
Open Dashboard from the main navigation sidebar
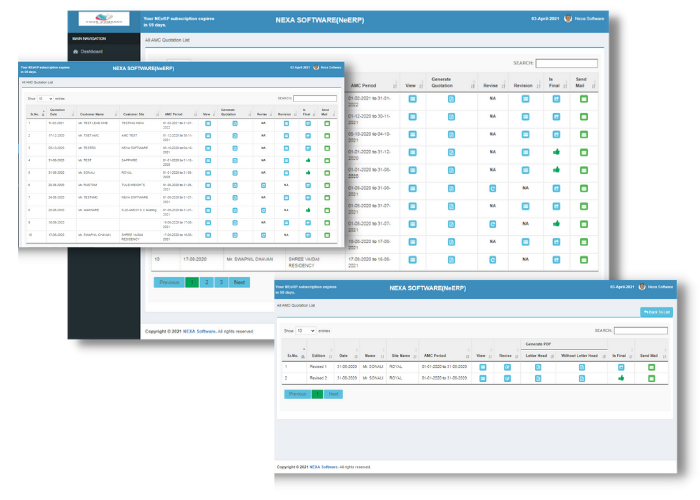(91, 51)
